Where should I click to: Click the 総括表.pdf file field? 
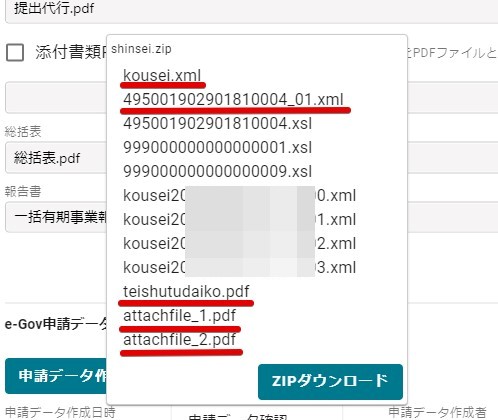click(56, 158)
